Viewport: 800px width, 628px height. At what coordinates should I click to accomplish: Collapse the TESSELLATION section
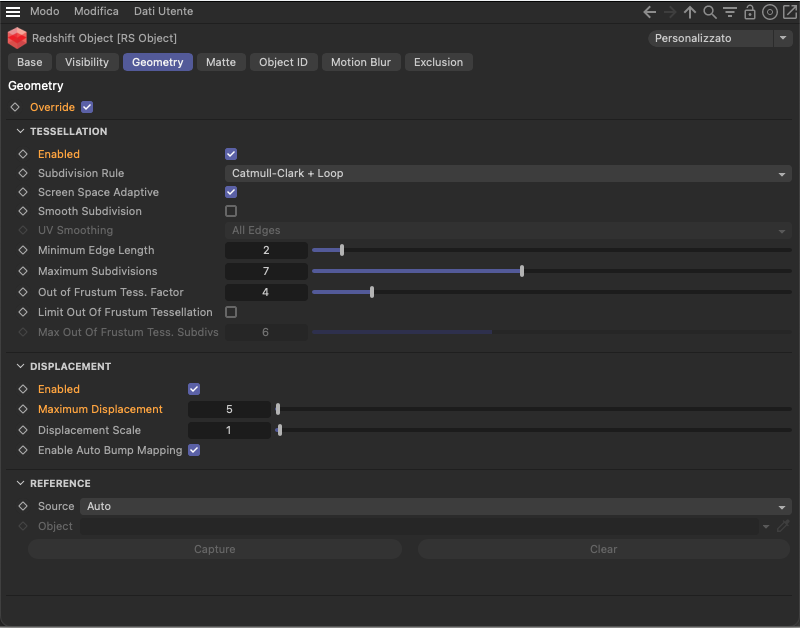point(20,132)
